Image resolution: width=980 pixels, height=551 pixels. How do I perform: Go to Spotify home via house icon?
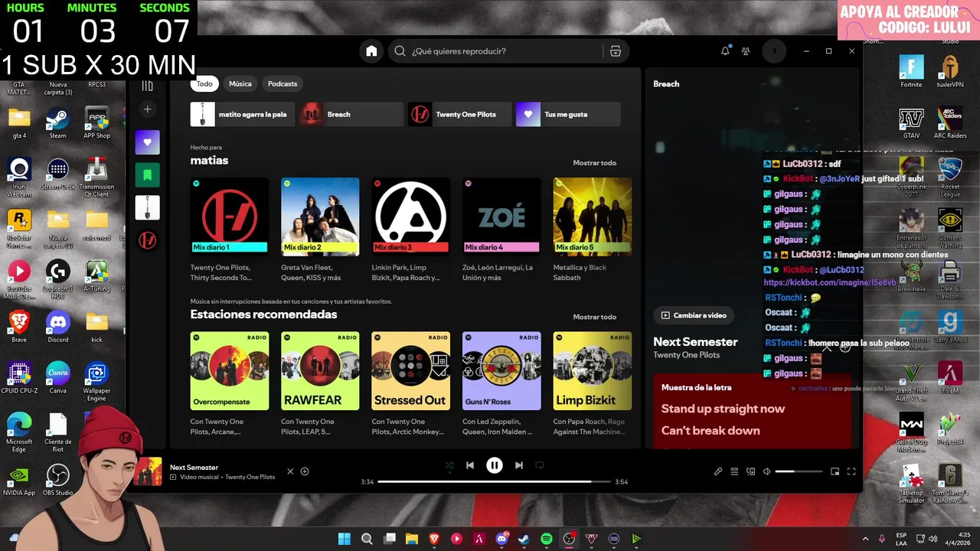point(371,51)
